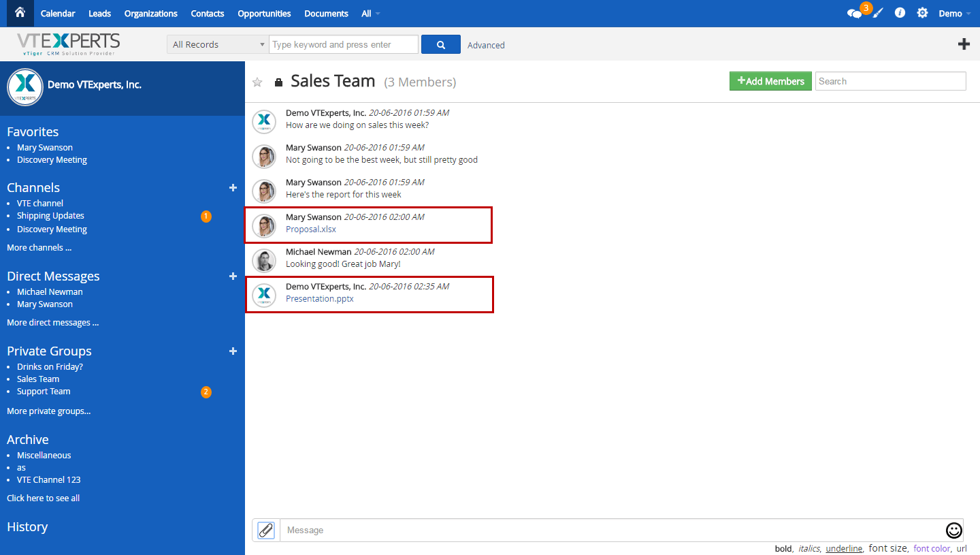Click the home icon in the navigation bar
This screenshot has height=555, width=980.
pyautogui.click(x=19, y=13)
